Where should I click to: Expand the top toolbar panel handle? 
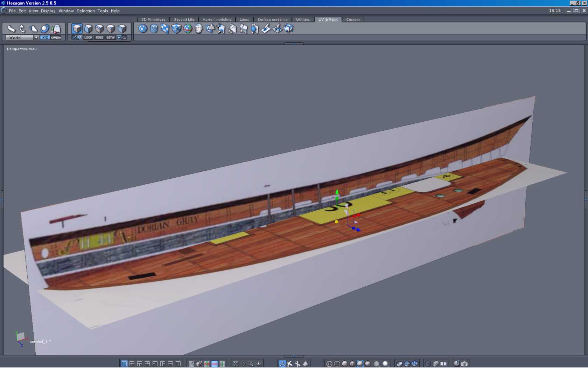pyautogui.click(x=294, y=43)
